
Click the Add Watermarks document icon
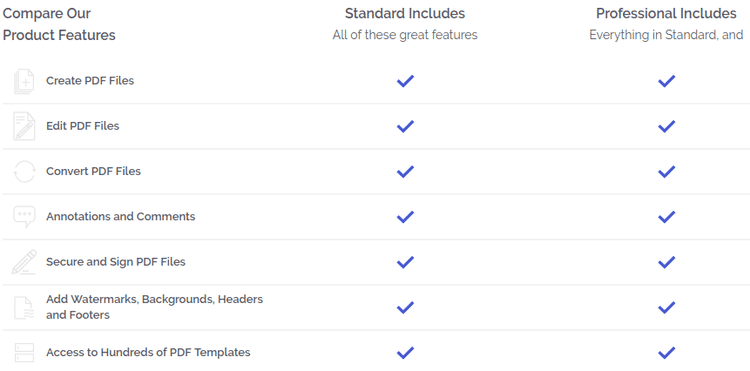click(24, 307)
